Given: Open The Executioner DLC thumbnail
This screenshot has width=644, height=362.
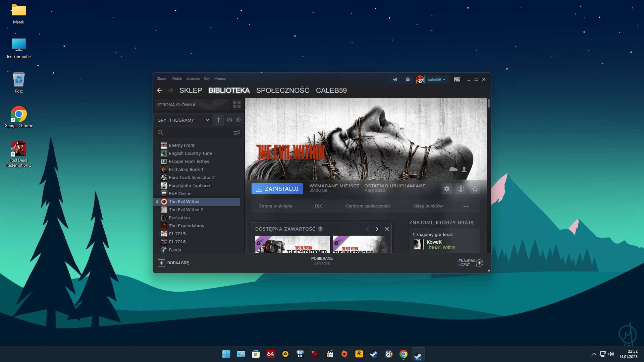Looking at the screenshot, I should (292, 244).
